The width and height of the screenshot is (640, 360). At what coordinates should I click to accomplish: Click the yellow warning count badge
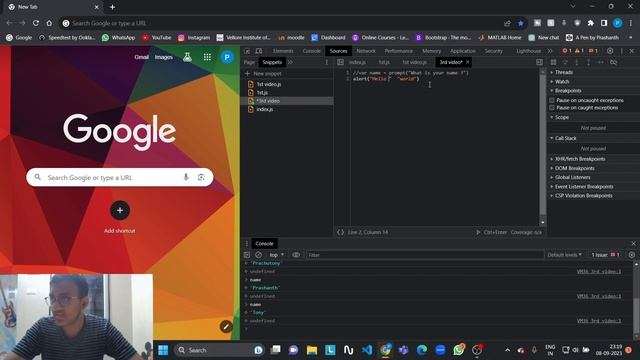579,51
